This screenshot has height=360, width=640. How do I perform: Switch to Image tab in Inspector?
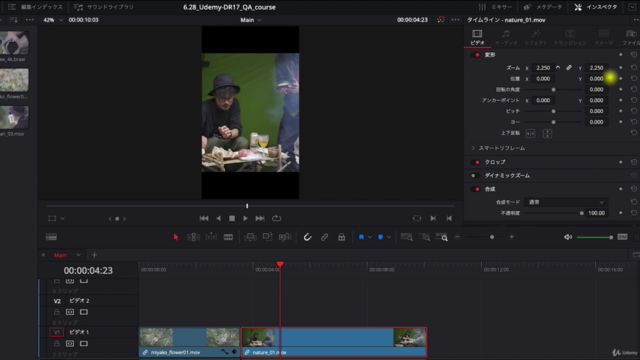pos(604,37)
